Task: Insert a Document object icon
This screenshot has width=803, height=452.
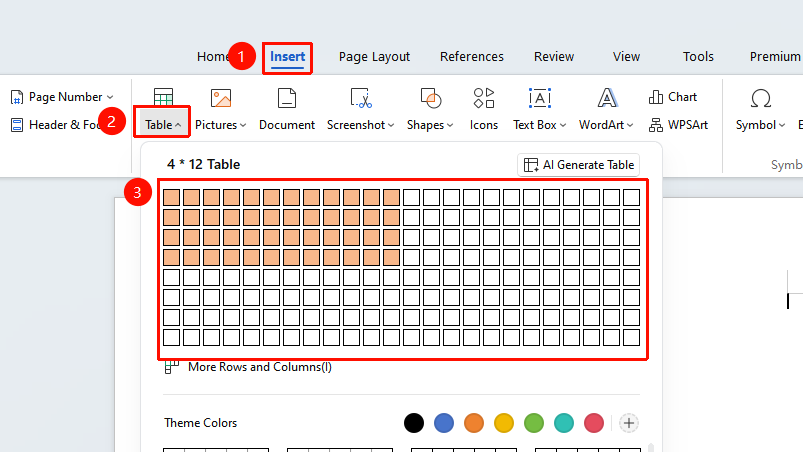Action: coord(287,98)
